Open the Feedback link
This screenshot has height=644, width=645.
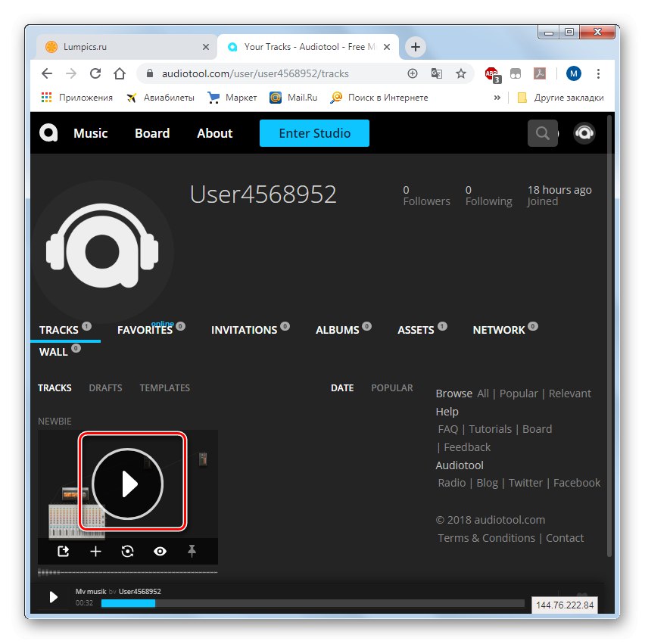tap(467, 447)
